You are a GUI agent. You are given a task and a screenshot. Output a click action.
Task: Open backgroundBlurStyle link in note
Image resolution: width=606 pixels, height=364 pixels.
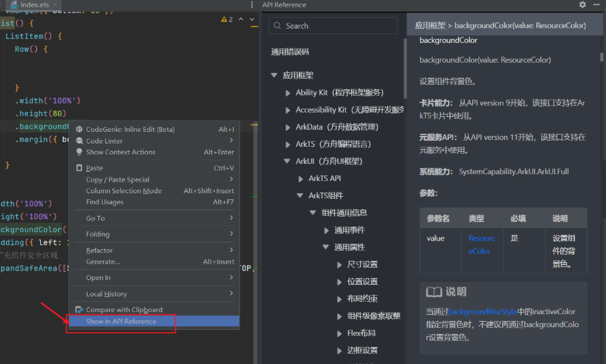482,311
